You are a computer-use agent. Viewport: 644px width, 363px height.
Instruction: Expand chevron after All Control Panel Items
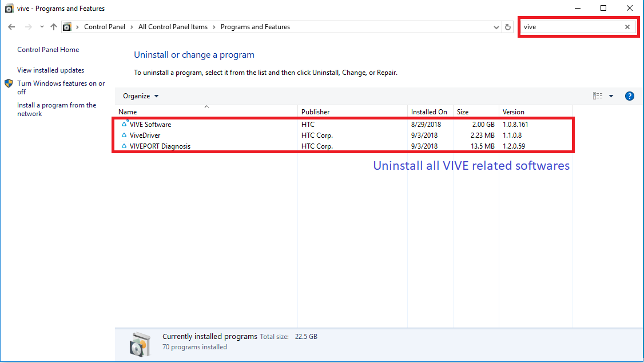click(x=214, y=27)
